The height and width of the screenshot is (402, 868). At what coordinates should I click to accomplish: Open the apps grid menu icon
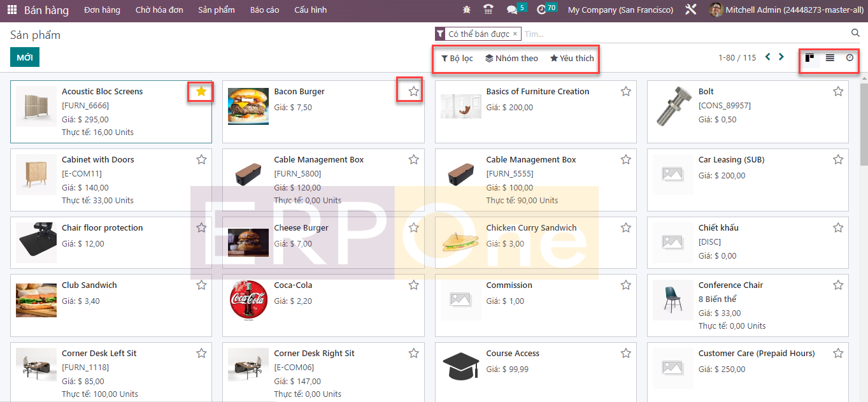coord(12,10)
